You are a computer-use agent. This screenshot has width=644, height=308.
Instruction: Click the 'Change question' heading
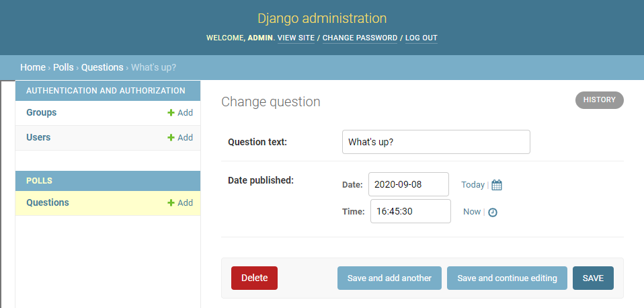tap(271, 102)
